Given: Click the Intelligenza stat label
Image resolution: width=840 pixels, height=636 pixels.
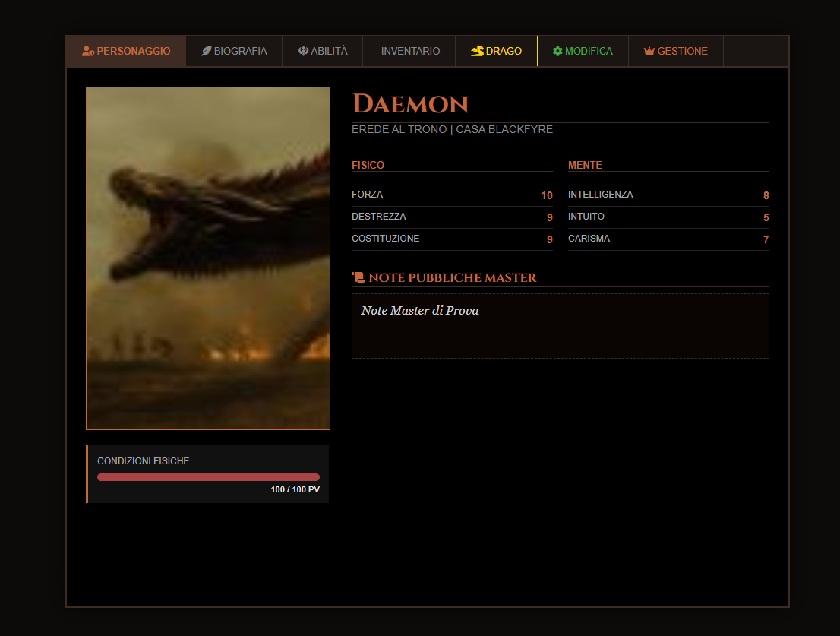Looking at the screenshot, I should click(x=601, y=195).
